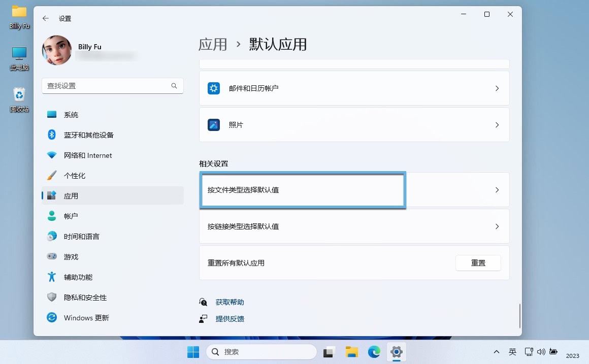Open the 获取帮助 link

click(x=230, y=302)
